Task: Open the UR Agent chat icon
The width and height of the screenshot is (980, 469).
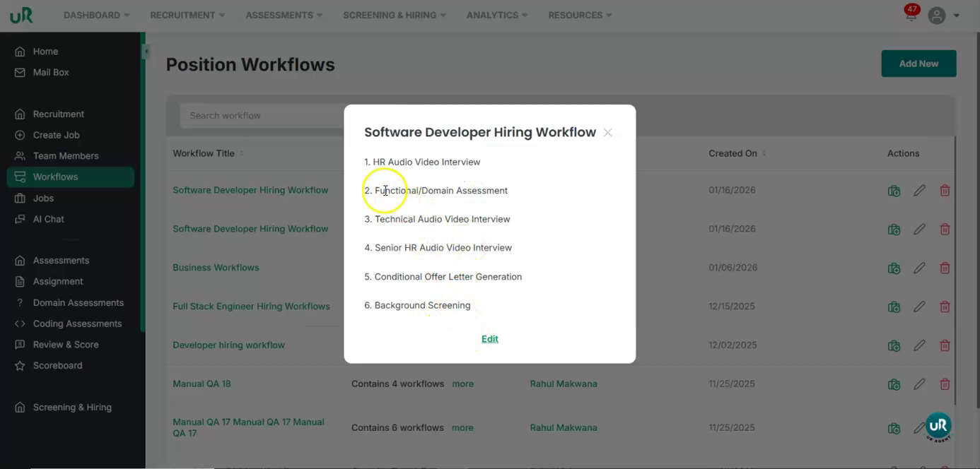Action: click(x=938, y=426)
